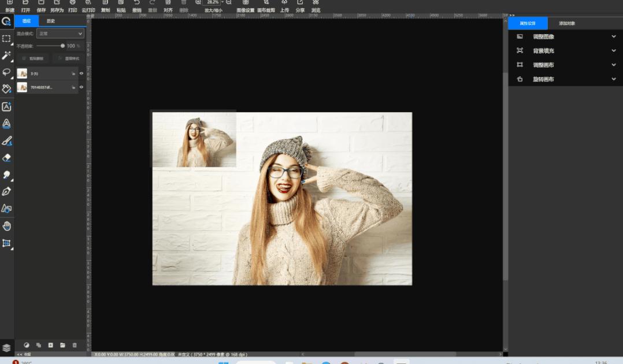Activate the Hand pan tool
Screen dimensions: 623x364
pos(7,226)
